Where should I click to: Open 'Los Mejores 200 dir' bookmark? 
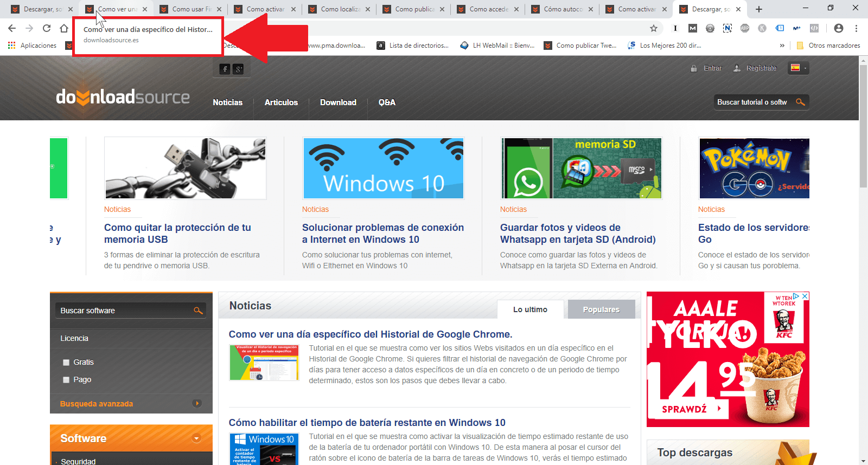tap(665, 46)
